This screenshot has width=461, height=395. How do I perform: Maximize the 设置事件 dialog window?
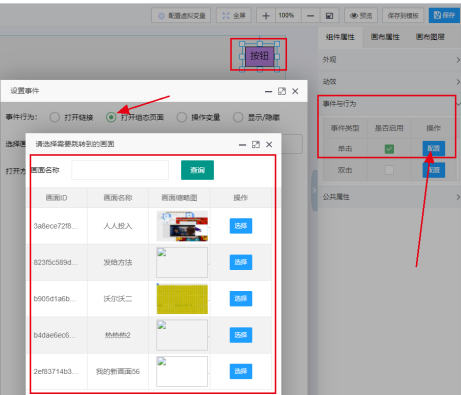pos(282,91)
